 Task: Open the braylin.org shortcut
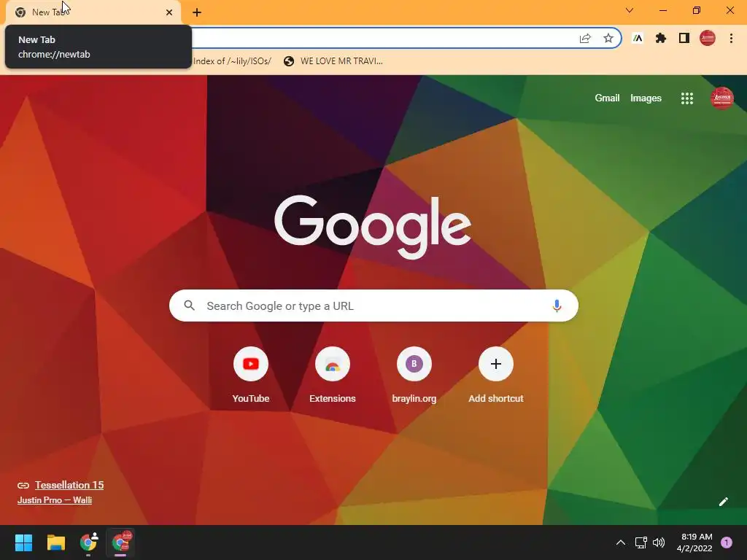(x=414, y=376)
